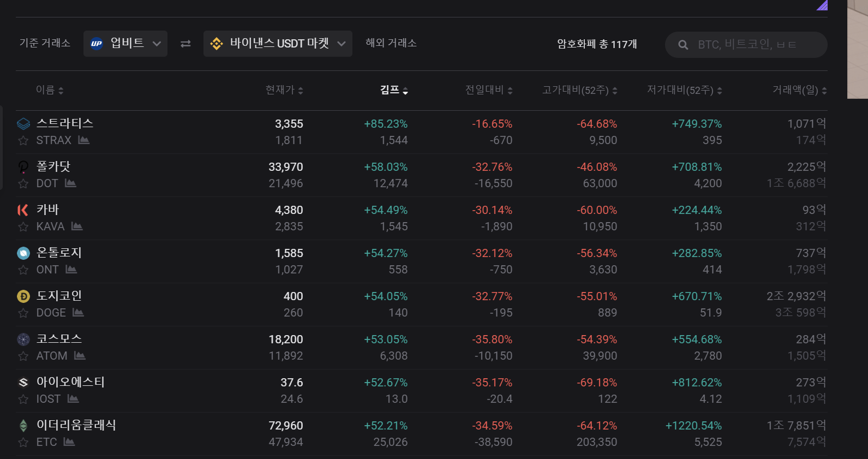Click STRAX 52-week high change -64.68%
Image resolution: width=868 pixels, height=459 pixels.
coord(597,124)
